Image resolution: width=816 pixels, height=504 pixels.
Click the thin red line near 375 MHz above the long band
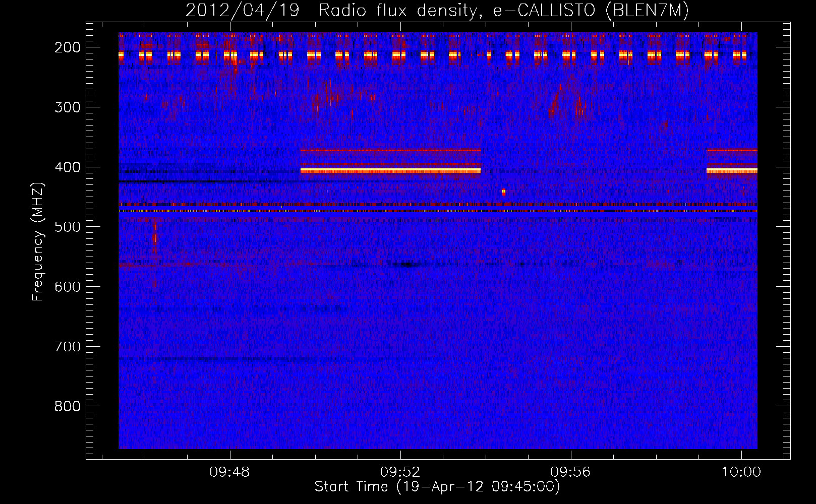[x=390, y=150]
